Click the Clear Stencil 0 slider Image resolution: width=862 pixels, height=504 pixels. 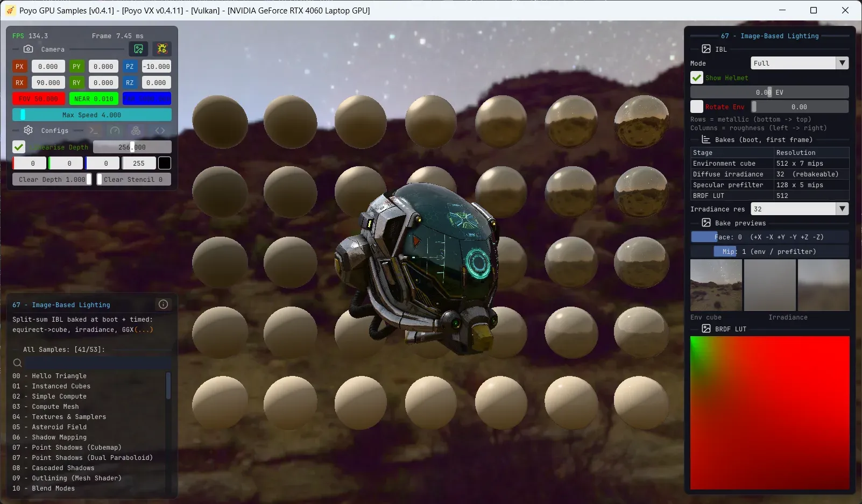134,179
